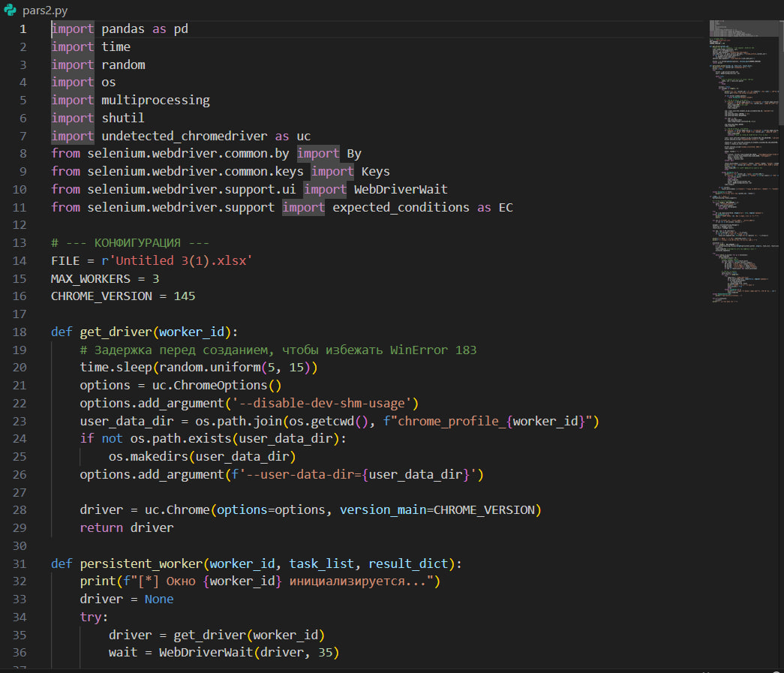The width and height of the screenshot is (784, 673).
Task: Click 'shutil' import name
Action: [x=123, y=118]
